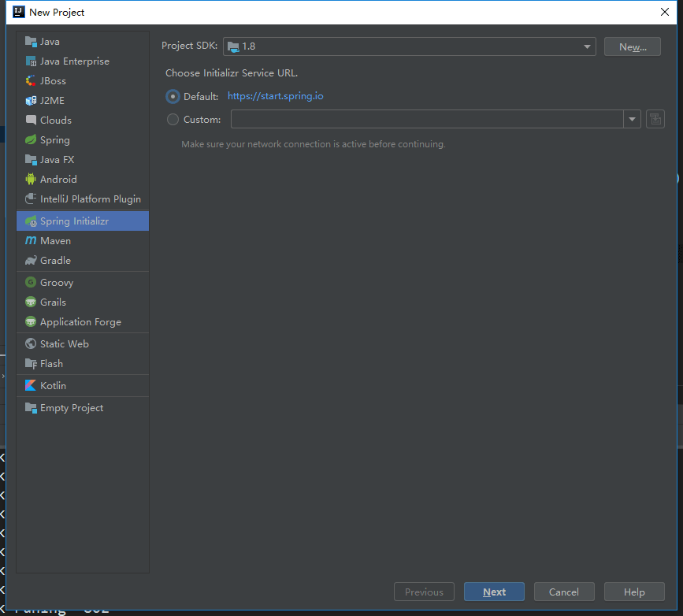
Task: Select the JBoss text label
Action: pos(53,81)
